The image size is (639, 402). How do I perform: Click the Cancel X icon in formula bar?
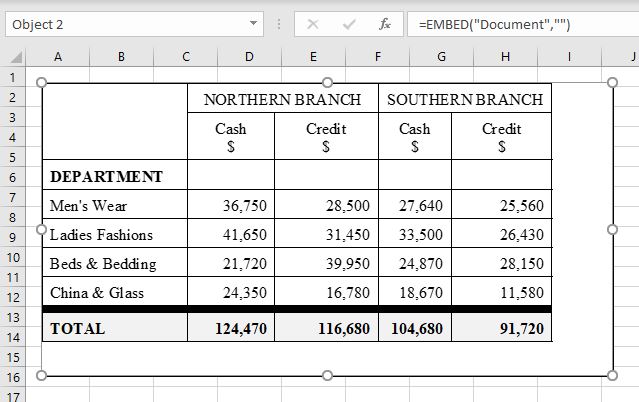tap(313, 24)
